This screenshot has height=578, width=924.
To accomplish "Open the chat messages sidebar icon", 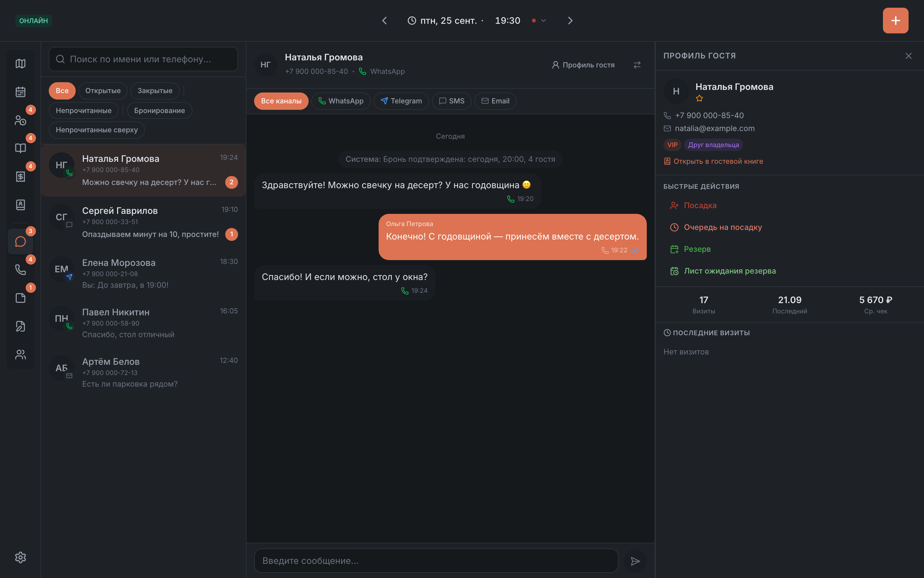I will pyautogui.click(x=21, y=241).
